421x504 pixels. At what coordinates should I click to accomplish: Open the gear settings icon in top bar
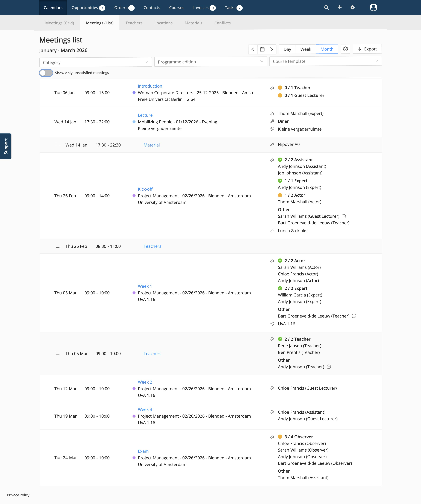point(353,8)
